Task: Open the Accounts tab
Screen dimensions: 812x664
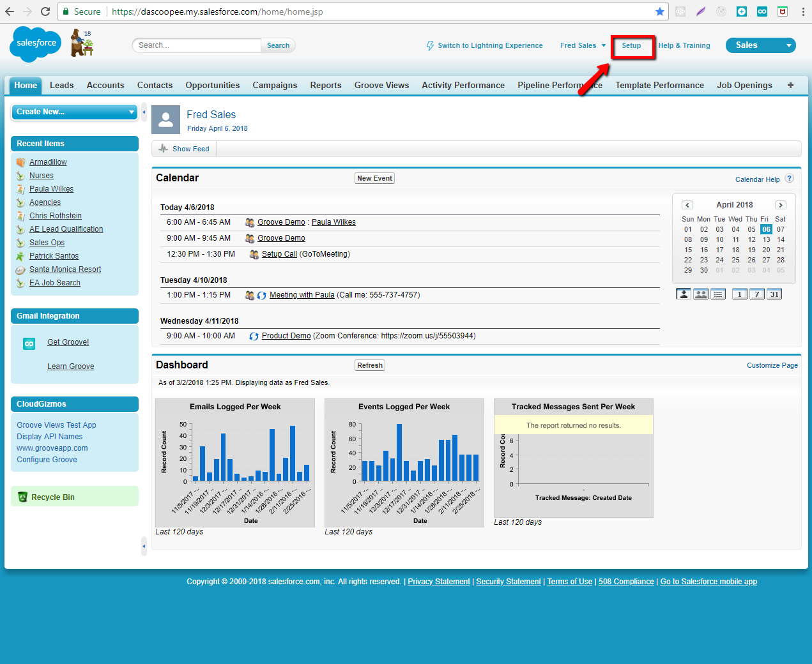Action: pos(105,86)
